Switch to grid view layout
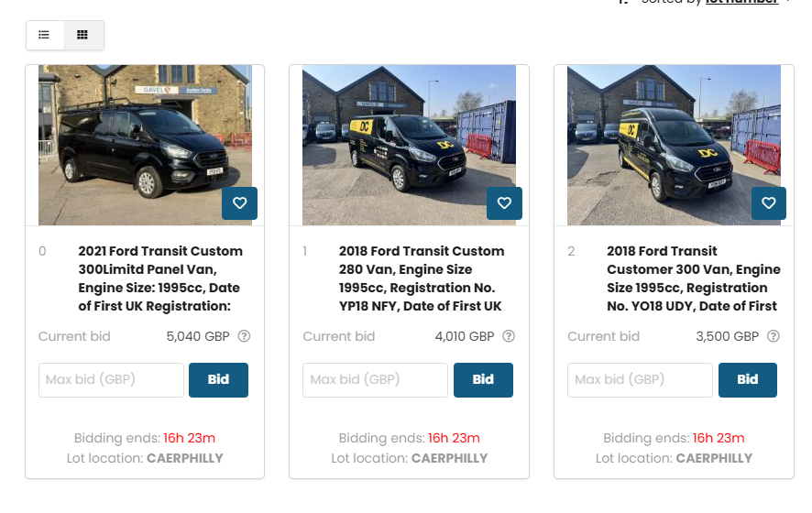Screen dimensions: 812x513 click(x=83, y=35)
